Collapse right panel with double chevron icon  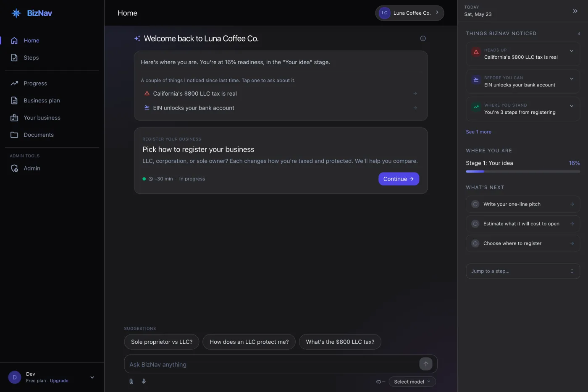pos(575,11)
